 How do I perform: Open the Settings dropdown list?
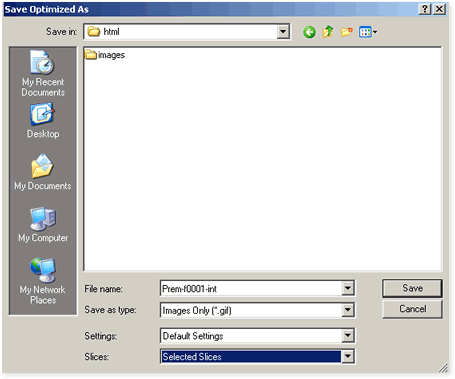[x=347, y=335]
